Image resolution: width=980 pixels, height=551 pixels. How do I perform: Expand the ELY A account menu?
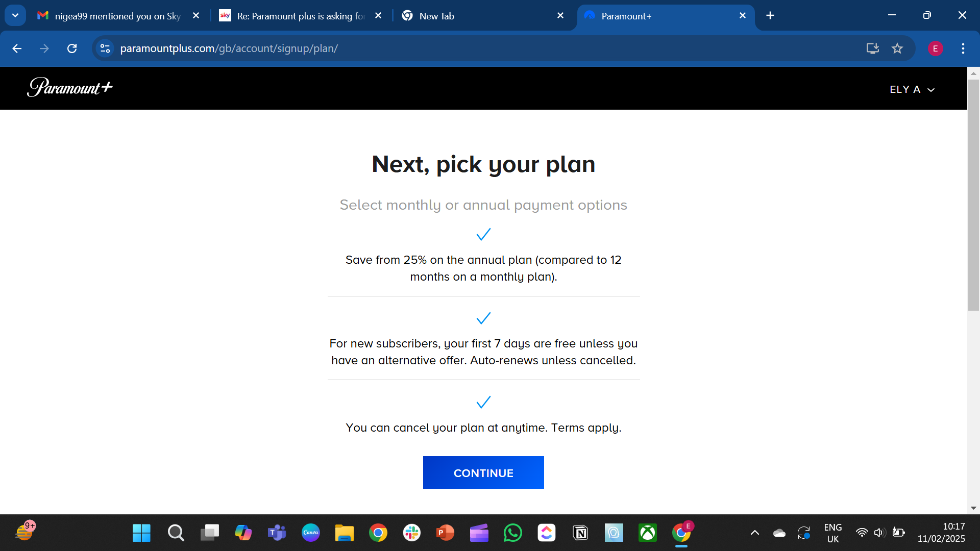pos(912,89)
